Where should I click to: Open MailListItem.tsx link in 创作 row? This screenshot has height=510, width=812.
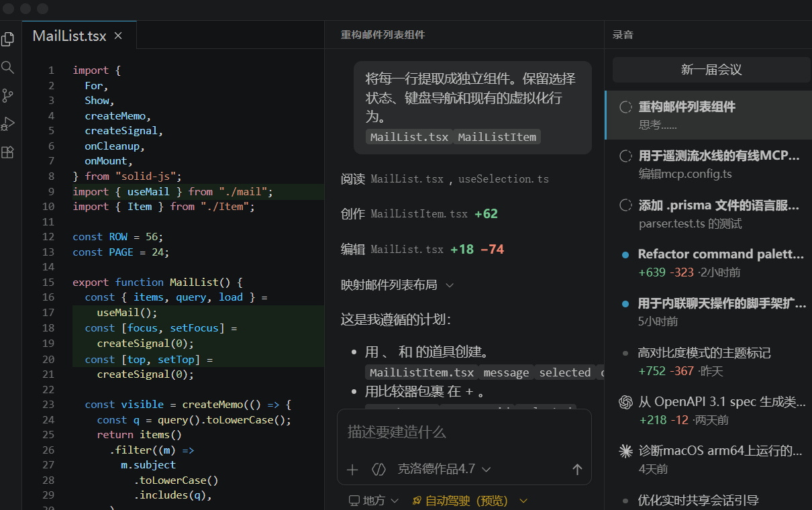419,214
